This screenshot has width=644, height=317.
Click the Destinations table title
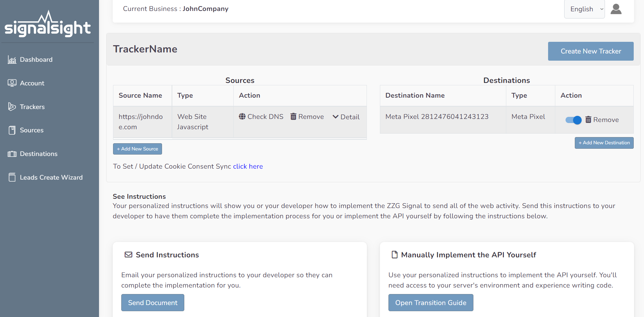(x=507, y=80)
